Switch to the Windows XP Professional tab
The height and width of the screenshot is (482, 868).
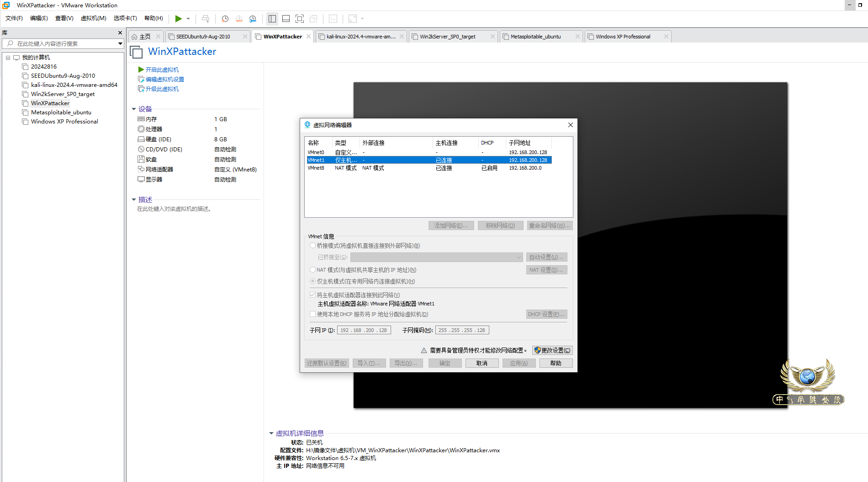click(623, 37)
